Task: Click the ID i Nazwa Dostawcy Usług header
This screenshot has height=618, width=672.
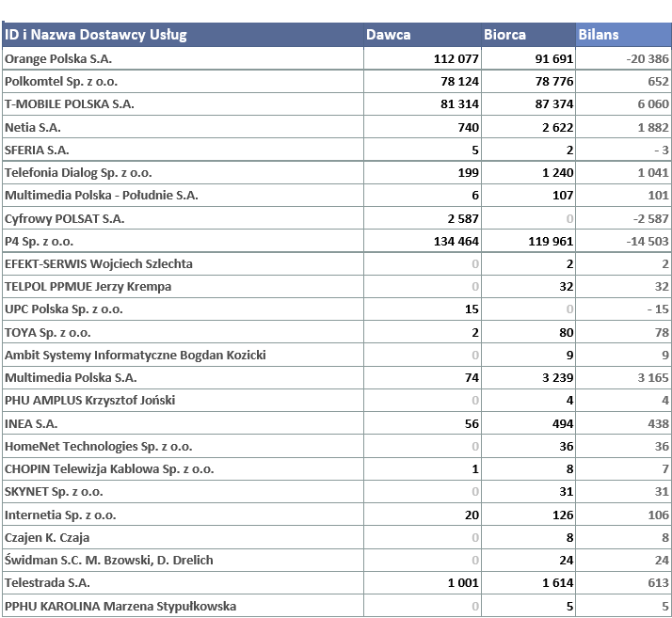Action: click(96, 35)
